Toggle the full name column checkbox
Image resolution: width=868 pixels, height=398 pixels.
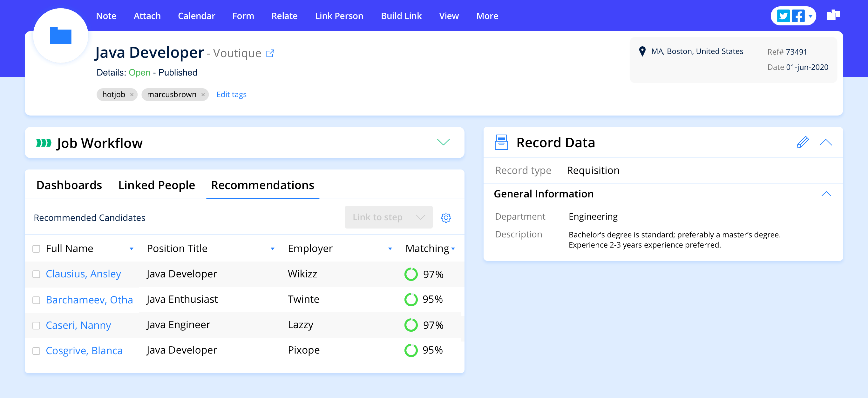point(36,248)
